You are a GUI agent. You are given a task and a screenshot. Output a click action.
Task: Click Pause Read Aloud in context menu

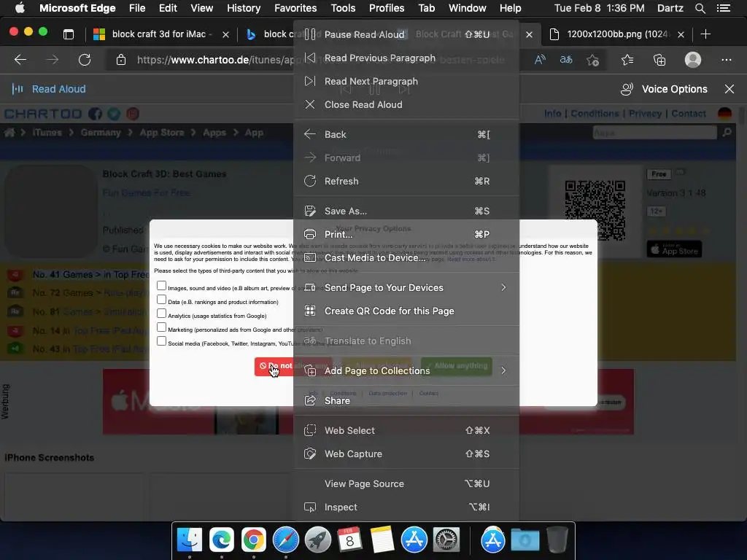click(x=406, y=34)
